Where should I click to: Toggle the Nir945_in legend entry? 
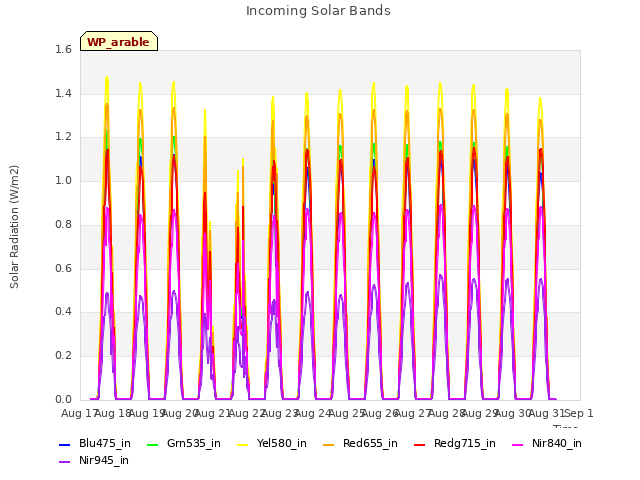94,461
